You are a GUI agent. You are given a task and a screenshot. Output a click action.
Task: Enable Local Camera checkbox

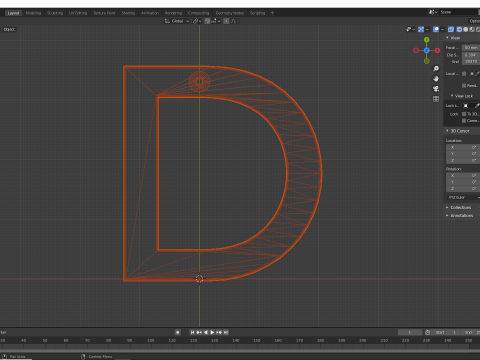click(464, 74)
